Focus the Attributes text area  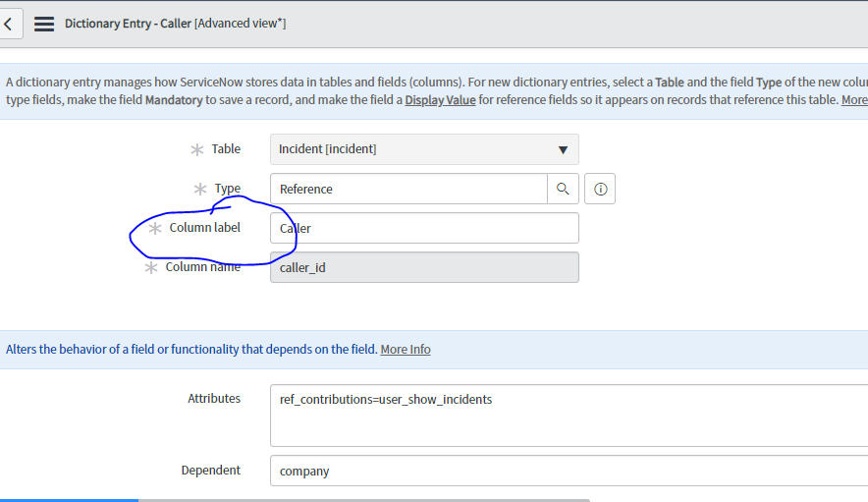point(570,416)
